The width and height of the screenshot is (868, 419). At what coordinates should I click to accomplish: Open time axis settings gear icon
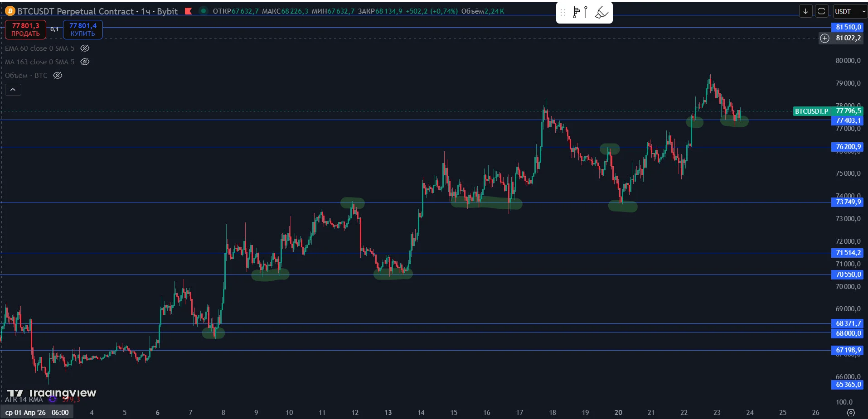(x=851, y=413)
